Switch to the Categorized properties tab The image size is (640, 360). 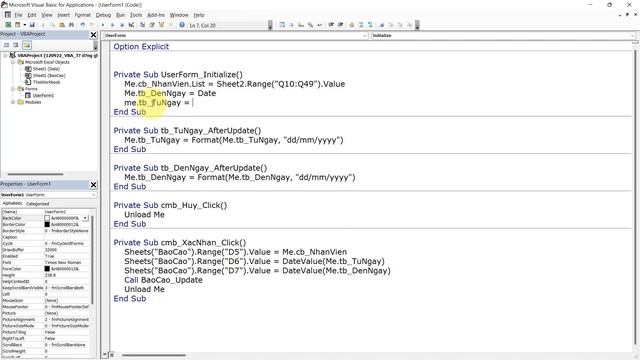[38, 204]
